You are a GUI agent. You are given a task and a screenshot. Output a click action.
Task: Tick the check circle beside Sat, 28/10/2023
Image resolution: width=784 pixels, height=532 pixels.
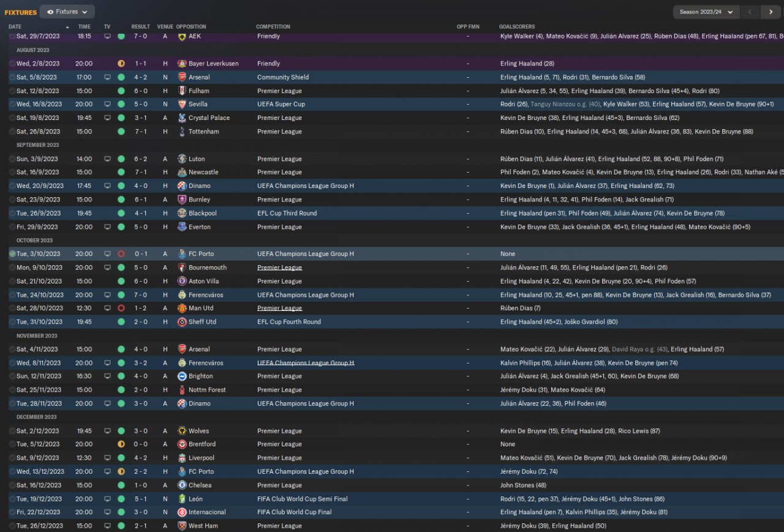(x=12, y=308)
